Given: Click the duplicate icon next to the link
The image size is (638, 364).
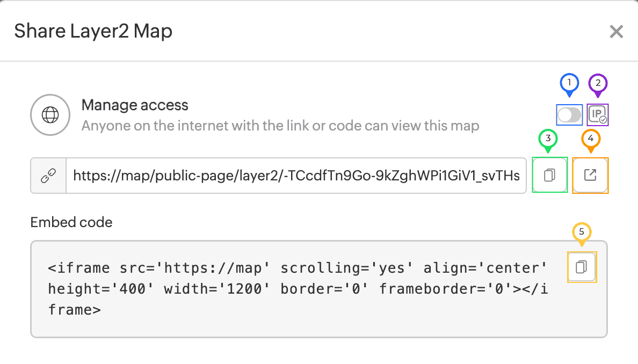Looking at the screenshot, I should [x=549, y=175].
